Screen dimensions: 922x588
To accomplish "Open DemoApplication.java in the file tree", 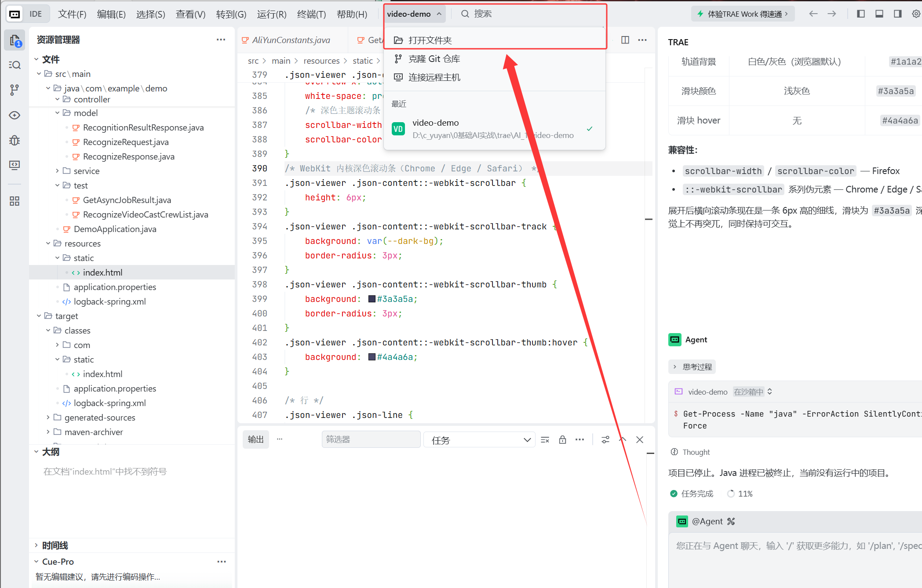I will pyautogui.click(x=115, y=229).
